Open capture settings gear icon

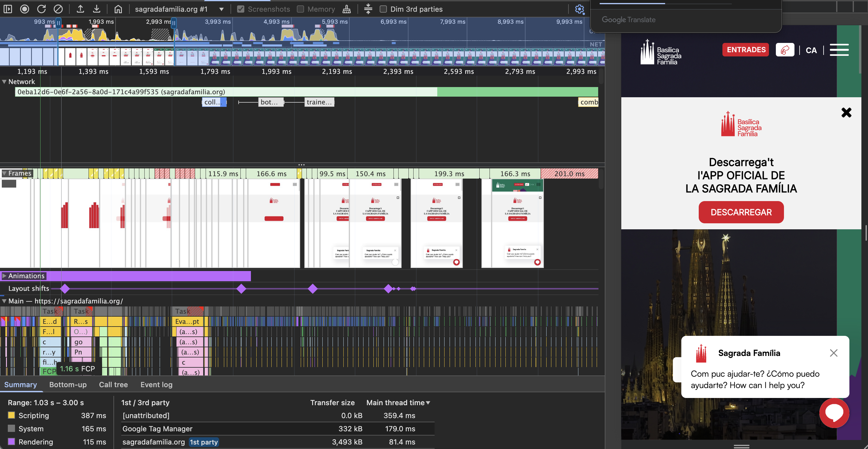(580, 9)
